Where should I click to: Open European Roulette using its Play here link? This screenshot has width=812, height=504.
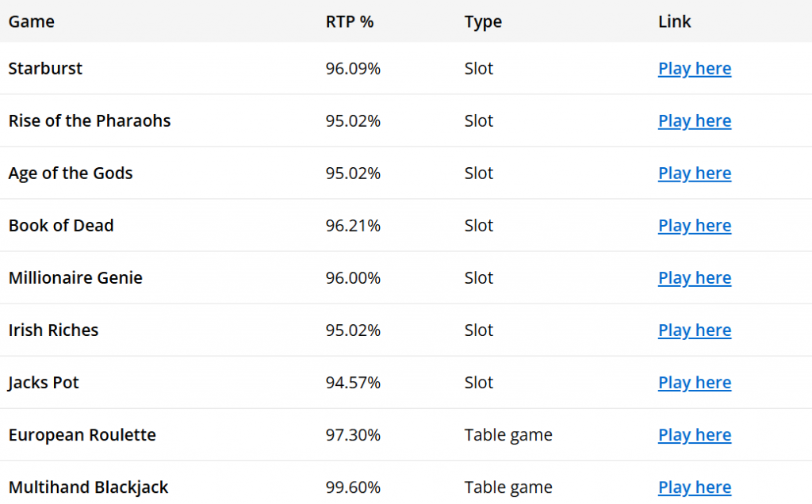pos(694,435)
